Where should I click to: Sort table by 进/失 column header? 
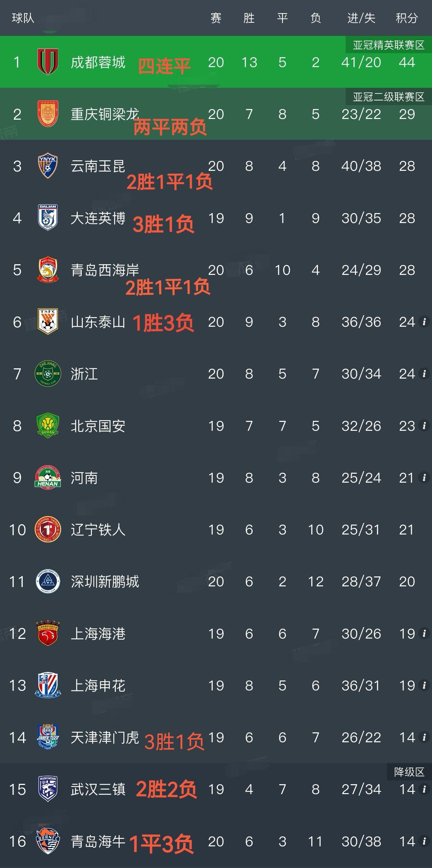click(x=361, y=18)
